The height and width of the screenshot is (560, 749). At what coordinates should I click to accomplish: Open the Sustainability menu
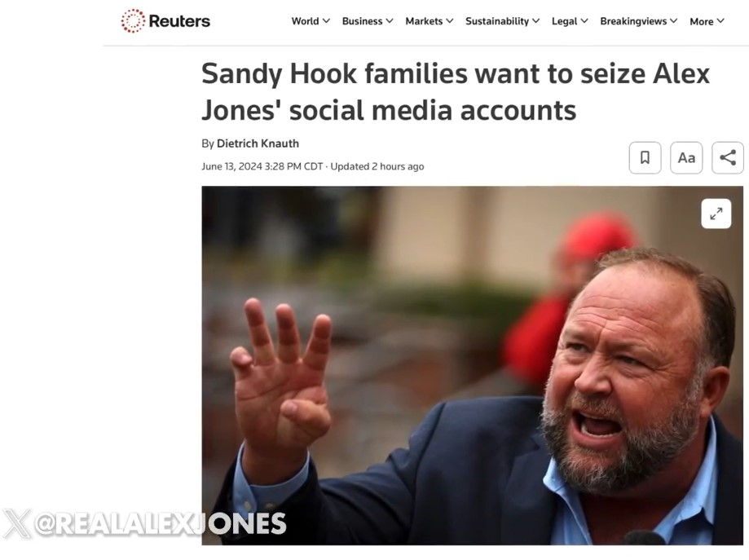click(497, 21)
